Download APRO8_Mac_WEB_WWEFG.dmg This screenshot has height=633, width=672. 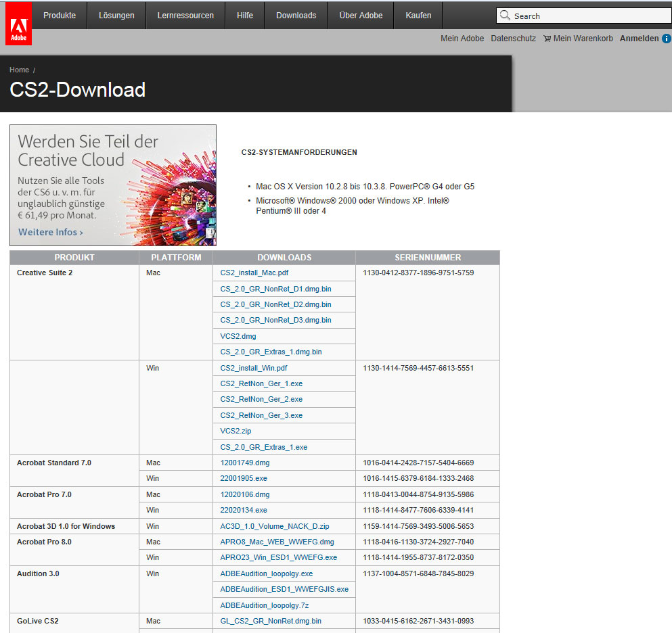pos(277,542)
